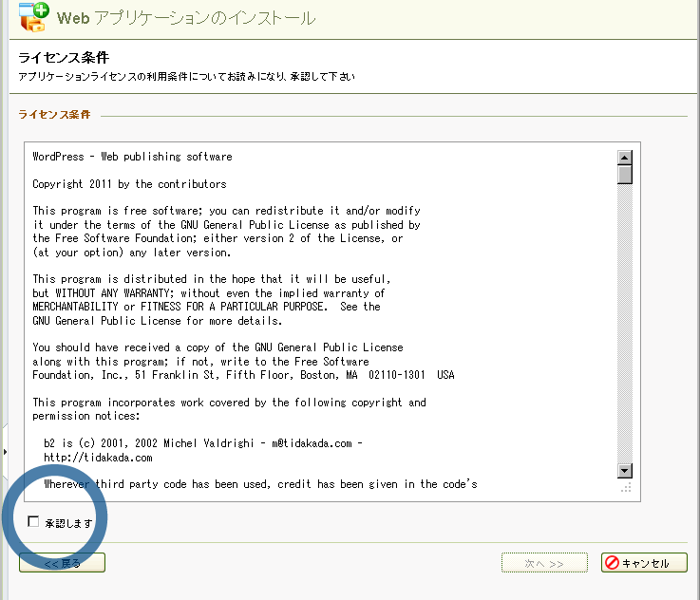This screenshot has height=600, width=700.
Task: Click the red cancel icon
Action: pos(612,563)
